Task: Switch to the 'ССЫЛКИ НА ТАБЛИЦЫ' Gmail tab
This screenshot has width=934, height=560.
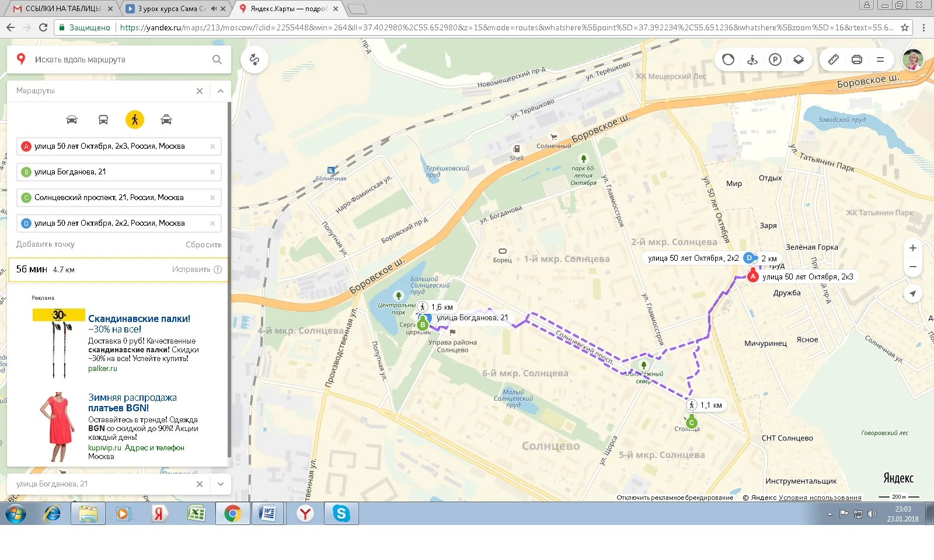Action: (x=63, y=9)
